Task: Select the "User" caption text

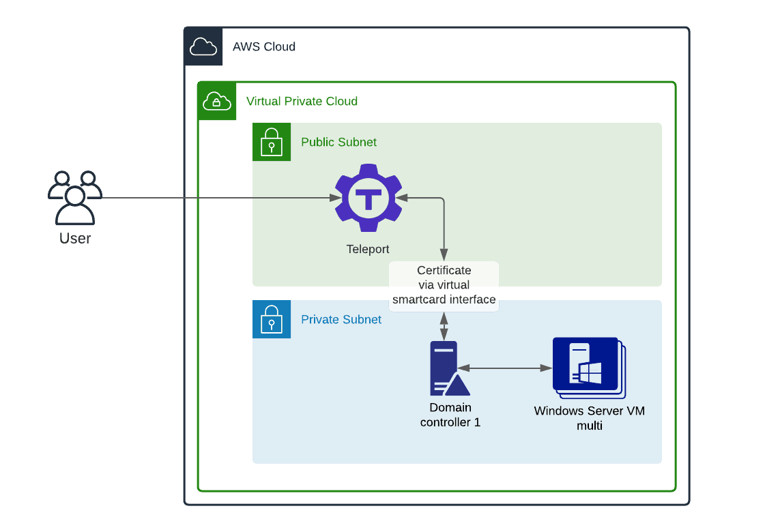Action: (75, 239)
